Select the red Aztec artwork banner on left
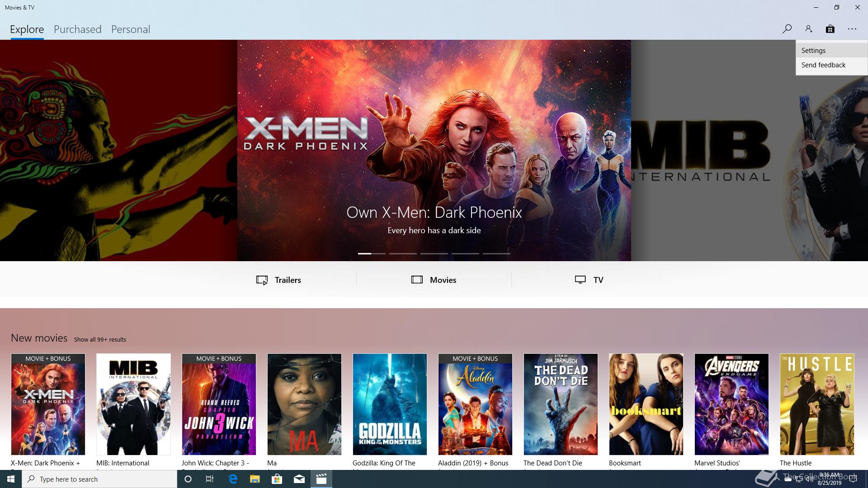This screenshot has width=868, height=488. point(118,150)
